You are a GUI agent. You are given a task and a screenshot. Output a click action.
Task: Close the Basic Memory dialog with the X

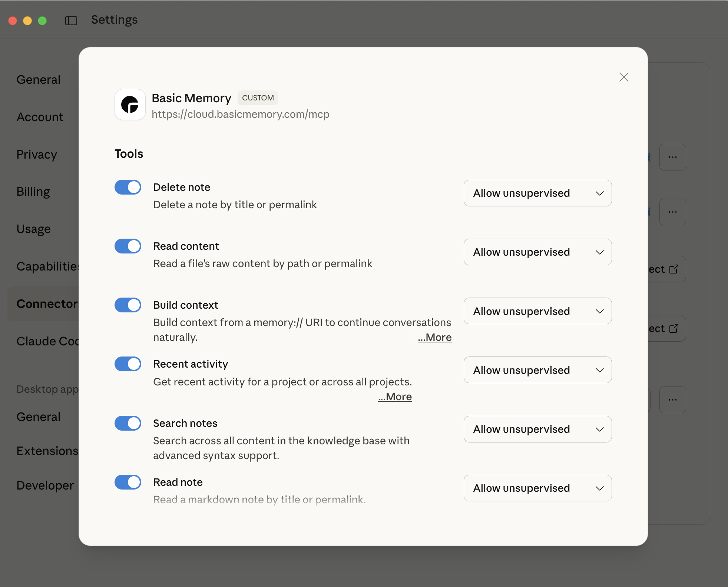tap(623, 77)
